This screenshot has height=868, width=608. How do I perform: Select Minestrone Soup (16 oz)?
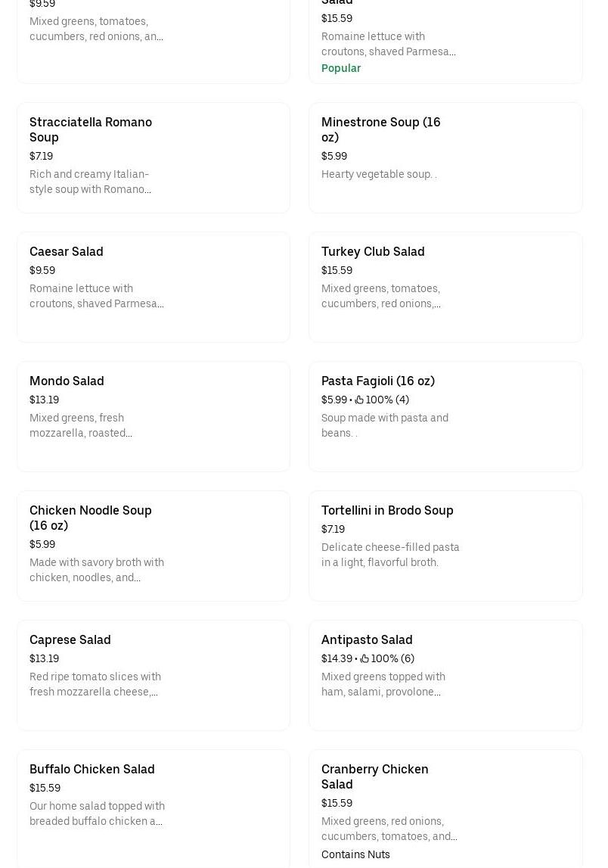click(380, 129)
